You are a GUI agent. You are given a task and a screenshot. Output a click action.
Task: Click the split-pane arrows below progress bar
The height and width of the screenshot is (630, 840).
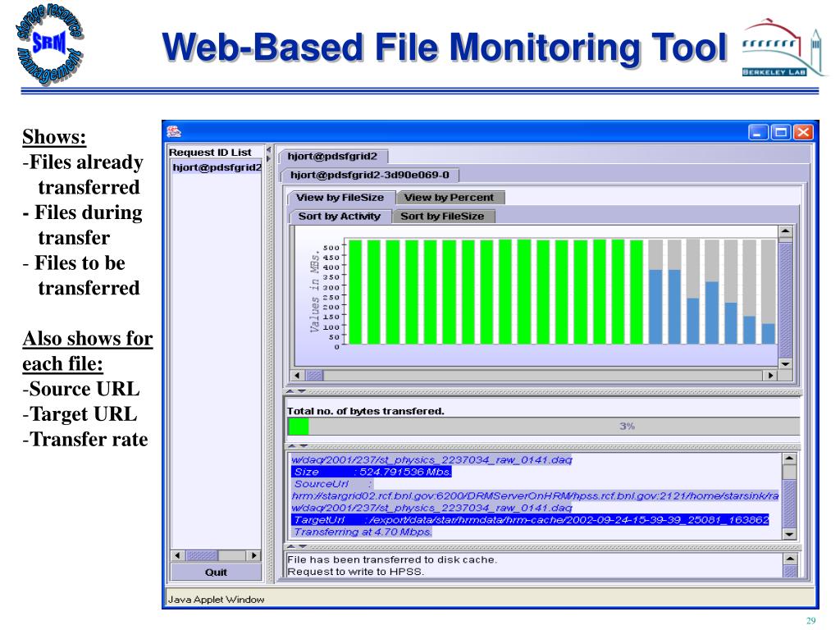pos(296,446)
